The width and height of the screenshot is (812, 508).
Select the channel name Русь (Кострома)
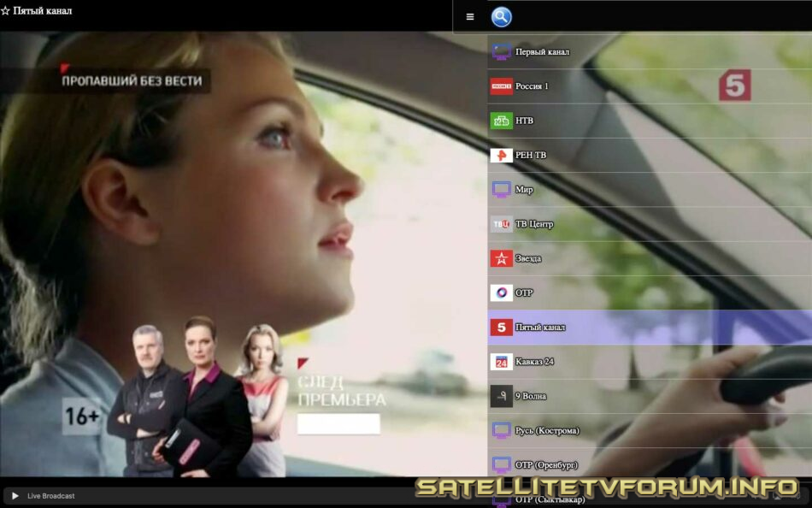click(547, 431)
